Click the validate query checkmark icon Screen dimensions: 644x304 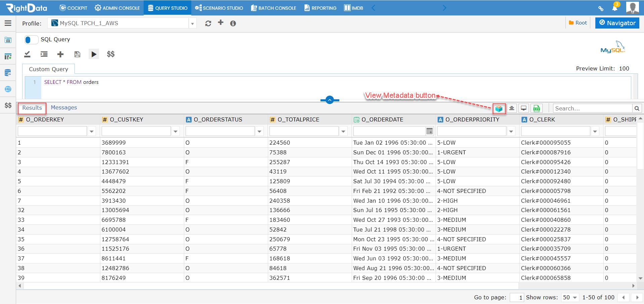(28, 54)
